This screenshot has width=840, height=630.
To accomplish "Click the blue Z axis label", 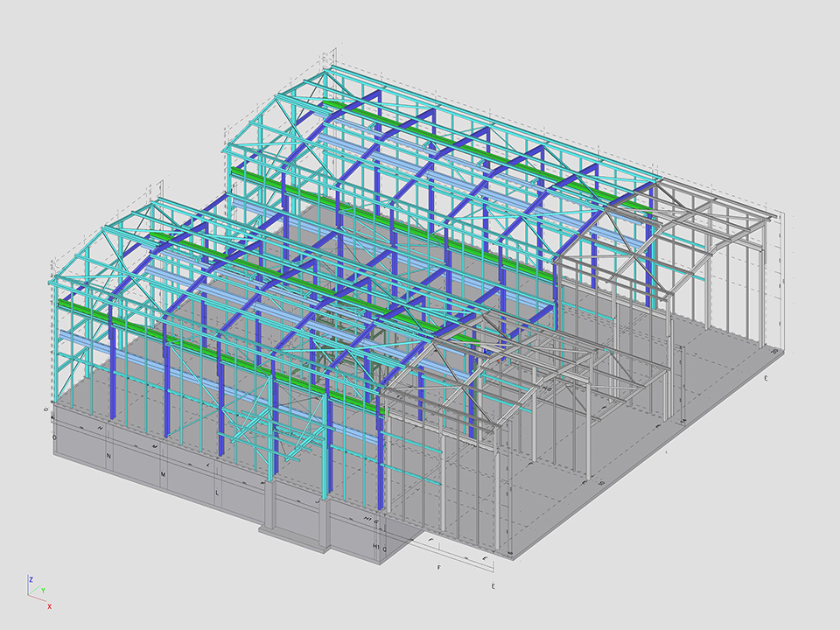I will click(x=31, y=579).
